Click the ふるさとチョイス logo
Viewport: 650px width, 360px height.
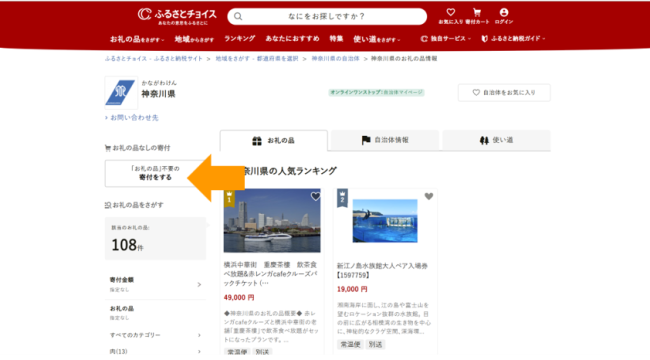click(177, 16)
